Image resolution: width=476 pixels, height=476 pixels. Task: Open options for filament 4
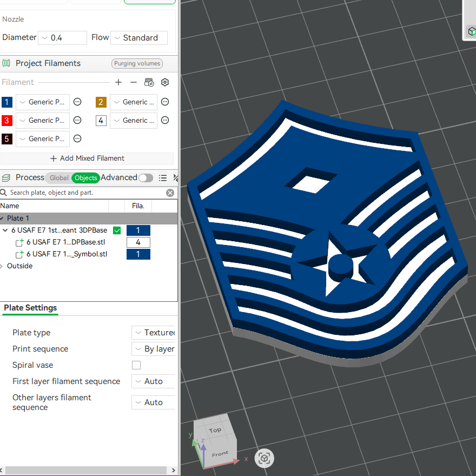pos(165,121)
